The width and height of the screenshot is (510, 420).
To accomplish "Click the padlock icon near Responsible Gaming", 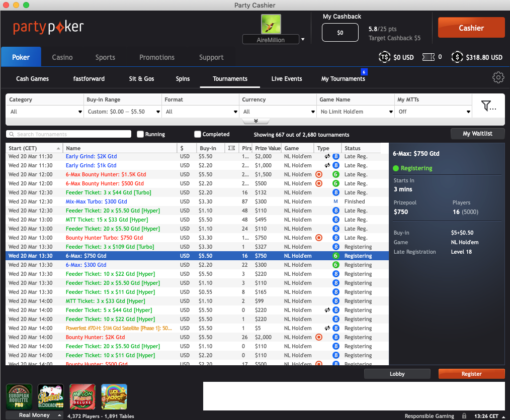I will (x=464, y=416).
